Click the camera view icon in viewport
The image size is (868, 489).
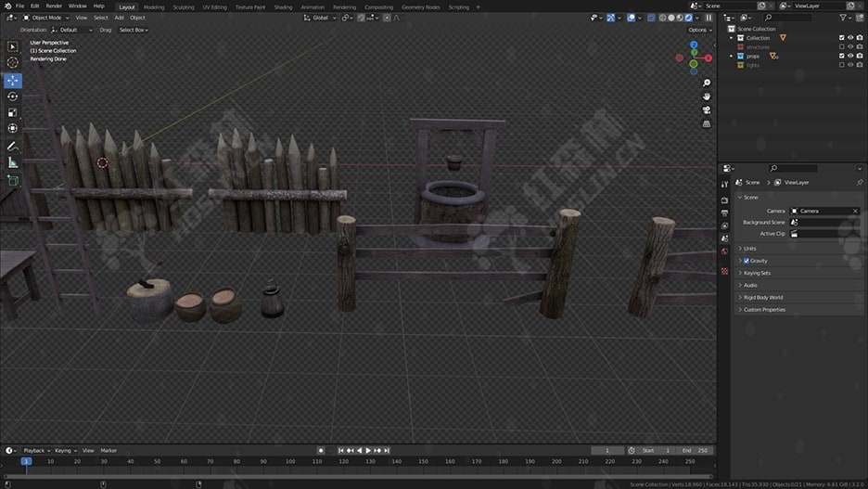(x=707, y=109)
